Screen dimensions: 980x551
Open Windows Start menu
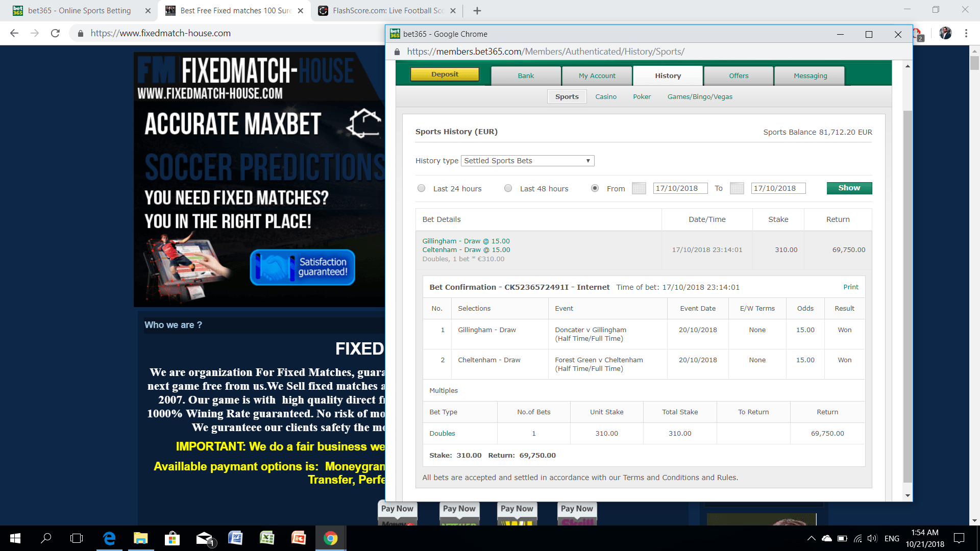coord(15,538)
